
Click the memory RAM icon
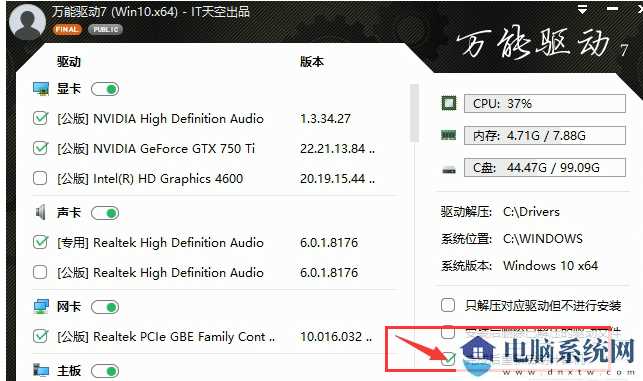point(449,135)
